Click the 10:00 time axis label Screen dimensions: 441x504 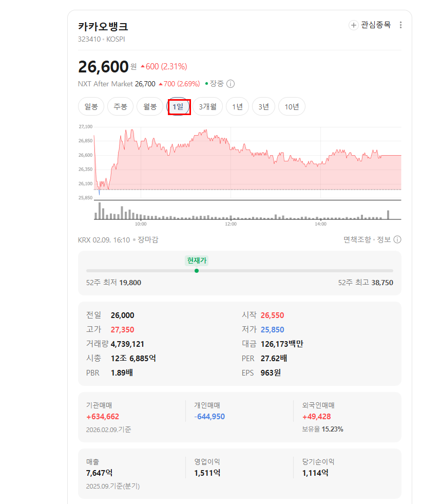pos(141,224)
